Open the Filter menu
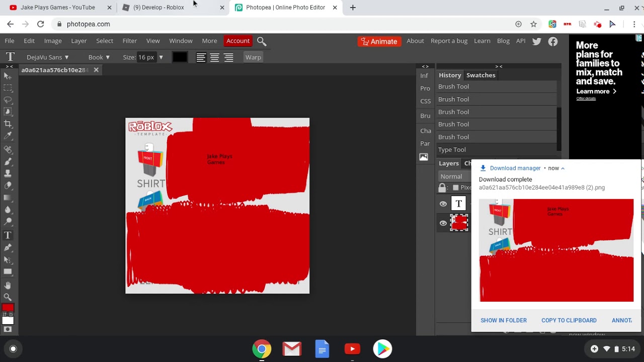 130,41
